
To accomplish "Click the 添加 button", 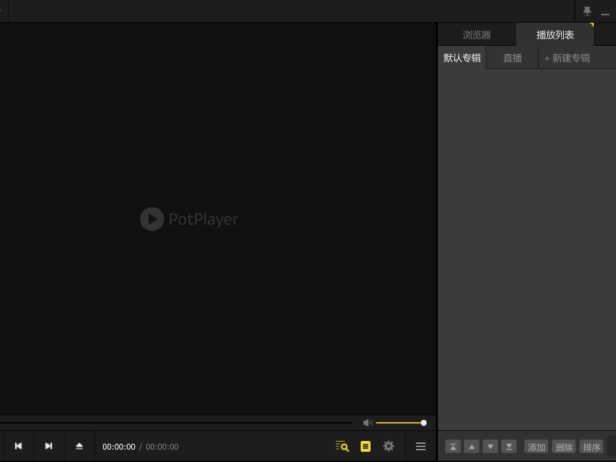I will point(537,447).
